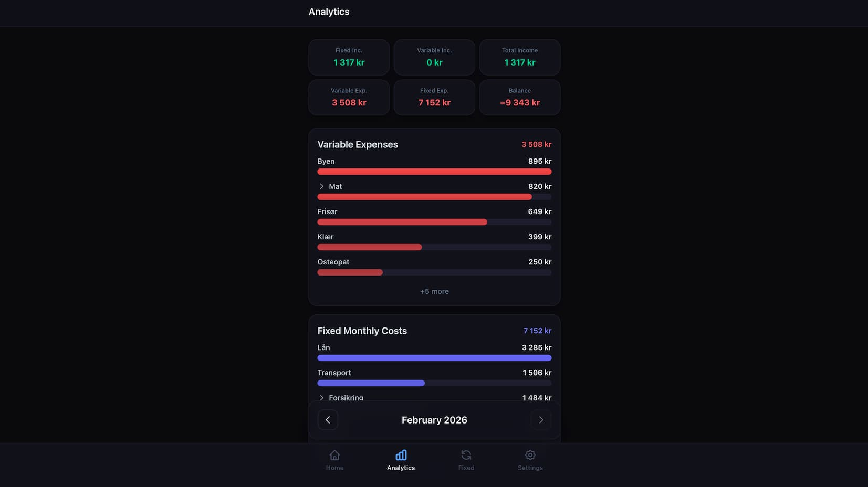868x487 pixels.
Task: Click the Lån cost progress bar
Action: click(x=434, y=358)
